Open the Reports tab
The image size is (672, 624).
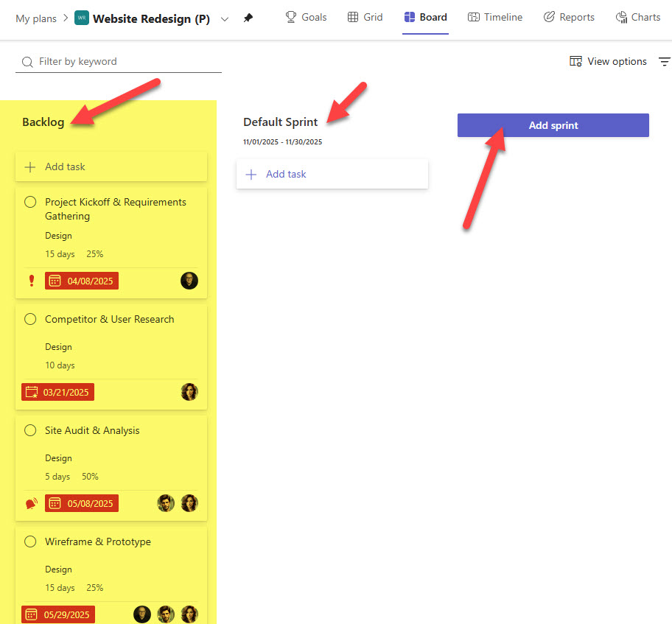pos(569,17)
